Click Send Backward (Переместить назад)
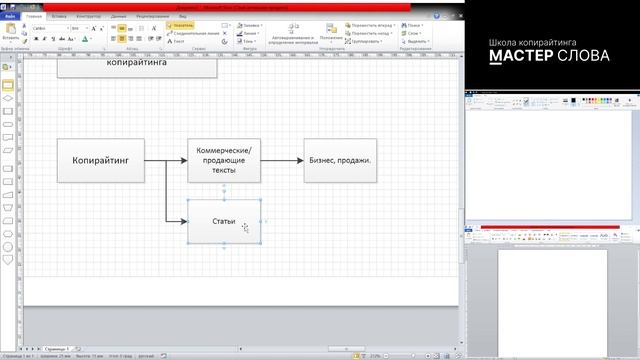 (369, 33)
